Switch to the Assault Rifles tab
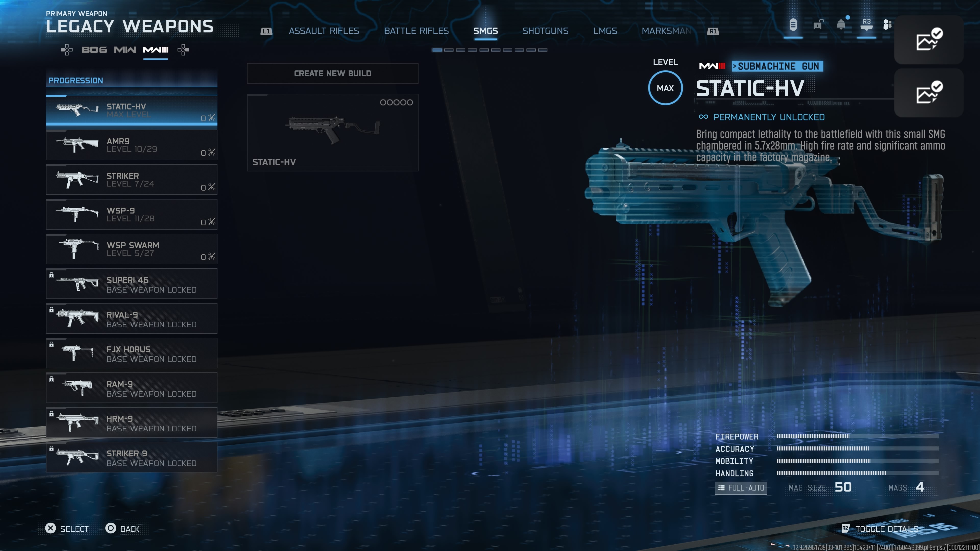This screenshot has width=980, height=551. pos(324,31)
